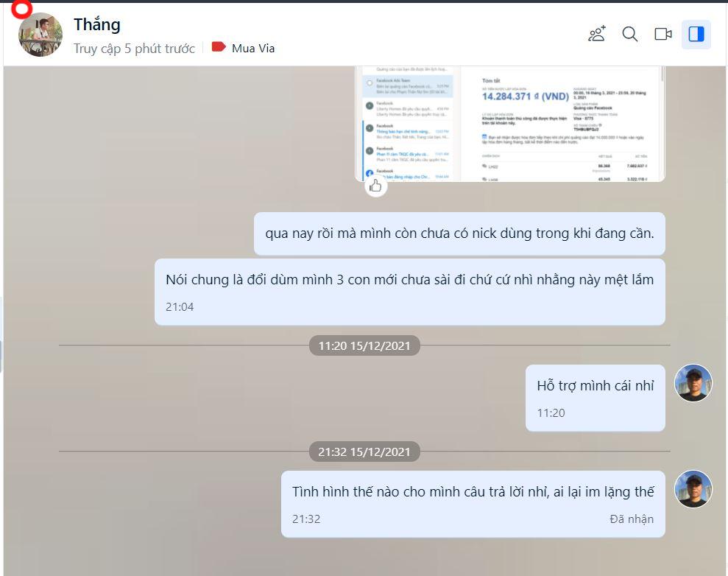Toggle the conversation info side panel

(696, 34)
